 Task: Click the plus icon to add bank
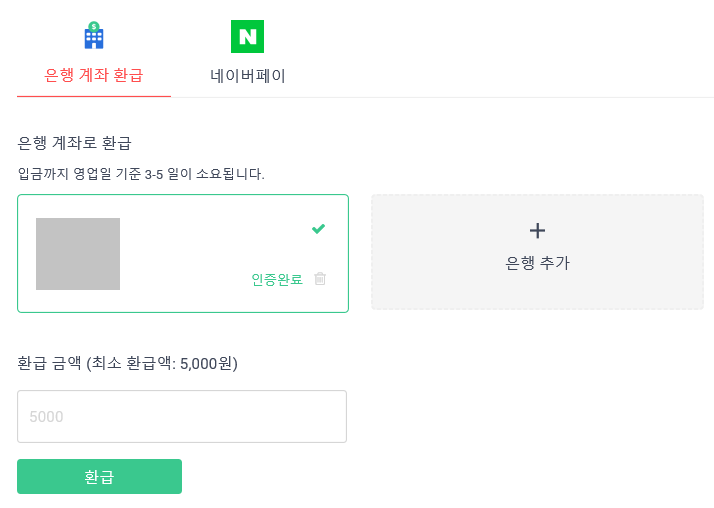coord(537,231)
